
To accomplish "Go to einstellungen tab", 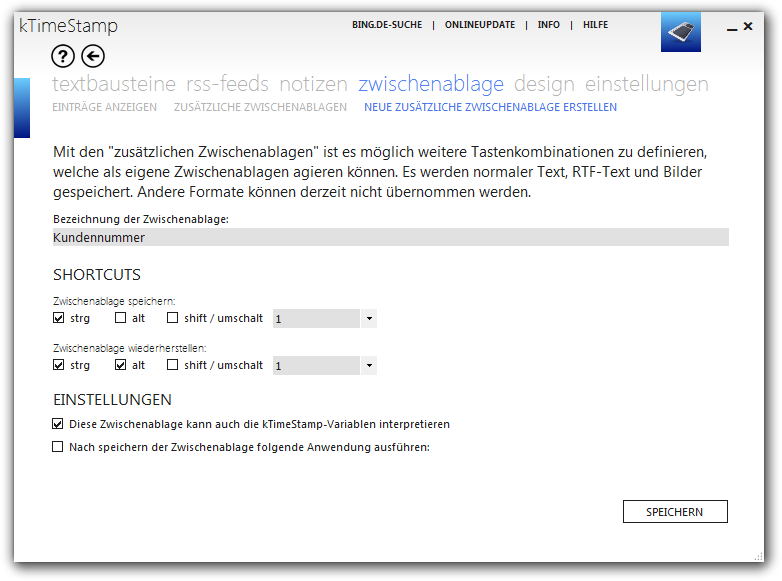I will 646,84.
